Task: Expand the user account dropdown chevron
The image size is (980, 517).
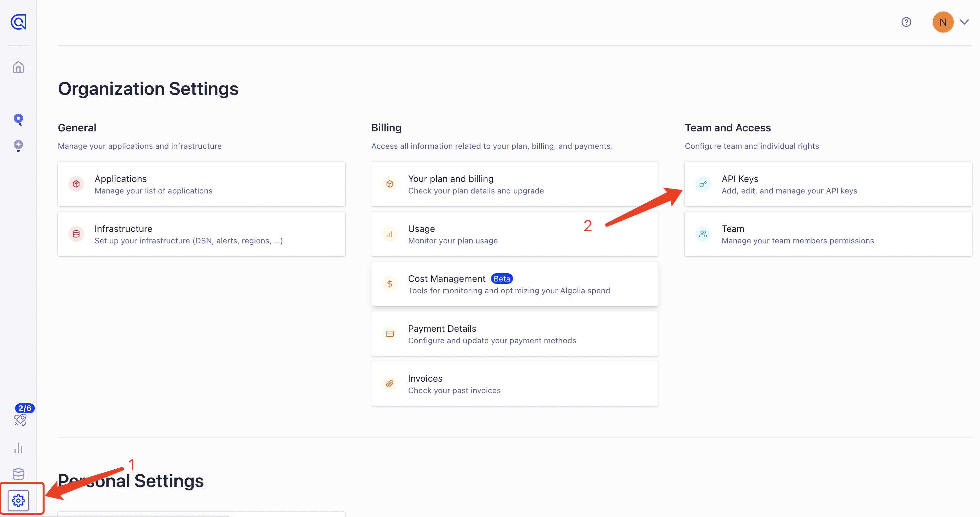Action: tap(964, 22)
